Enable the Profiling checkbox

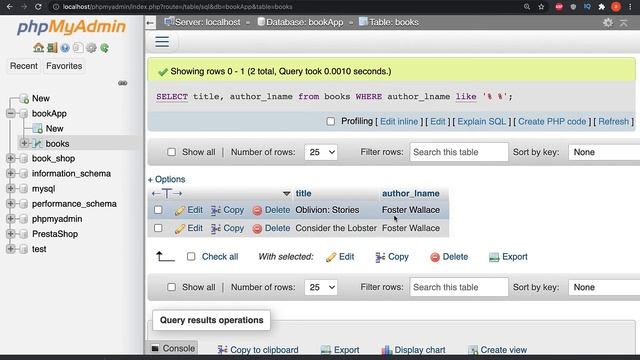(x=331, y=121)
